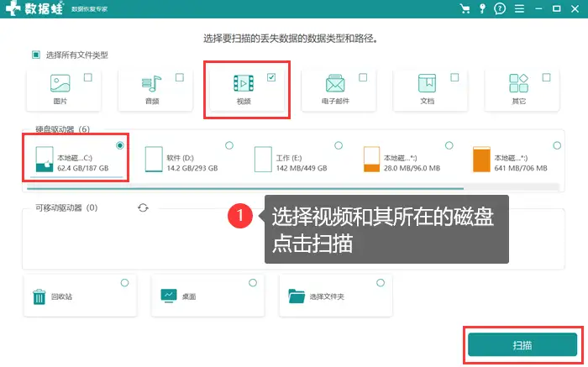This screenshot has height=367, width=588.
Task: Select the 706 MB drive radio button
Action: (557, 145)
